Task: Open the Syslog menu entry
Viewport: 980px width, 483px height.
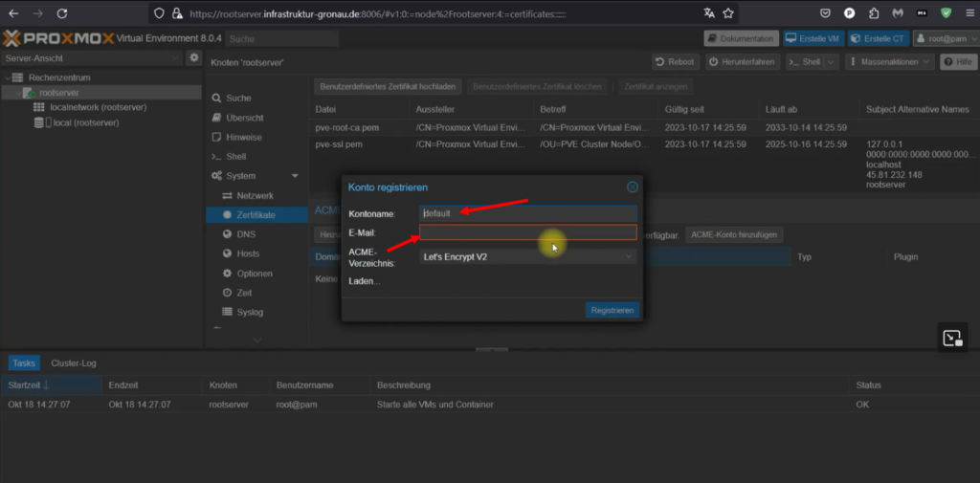Action: [x=250, y=312]
